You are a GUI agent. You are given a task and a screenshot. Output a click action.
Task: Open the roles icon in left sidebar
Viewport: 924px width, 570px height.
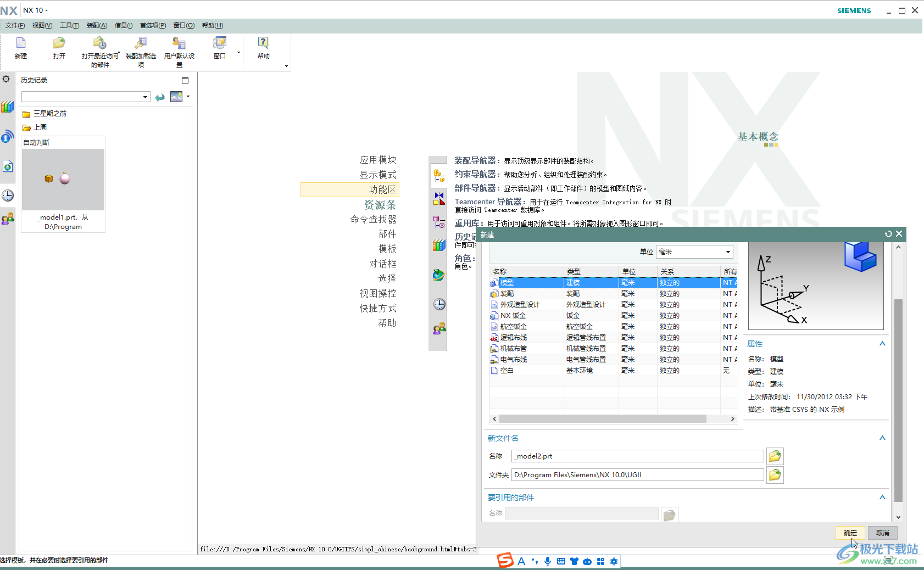pos(7,219)
